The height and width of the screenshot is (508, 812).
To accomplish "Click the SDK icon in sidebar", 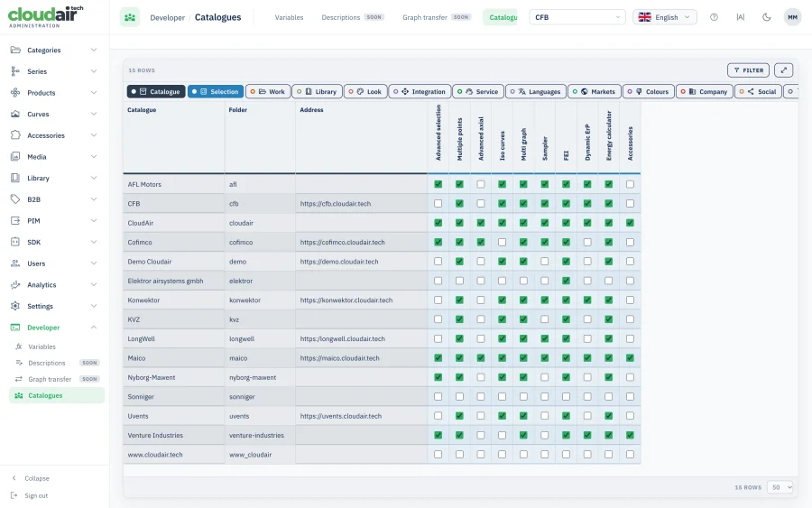I will coord(15,242).
